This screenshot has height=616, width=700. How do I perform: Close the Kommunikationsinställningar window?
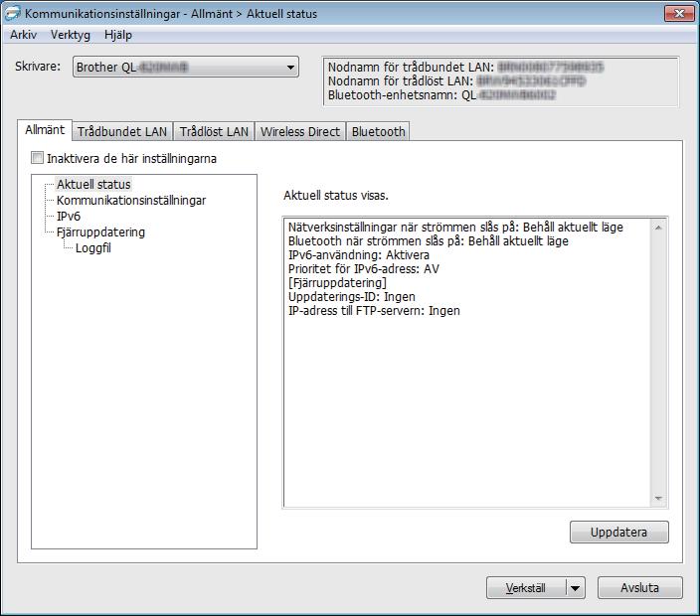coord(678,13)
